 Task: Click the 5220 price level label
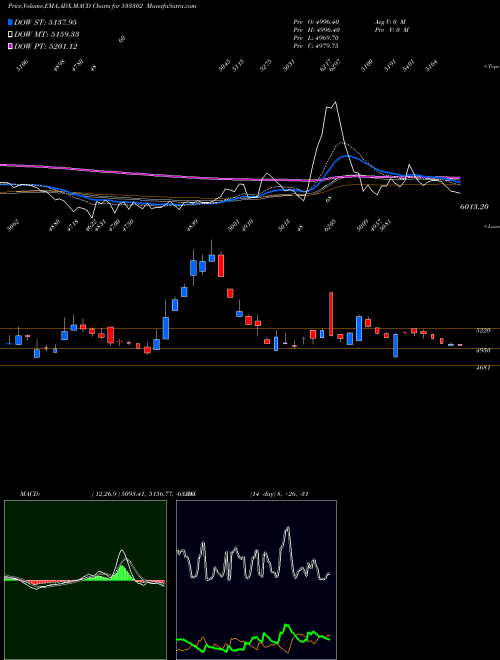(483, 331)
